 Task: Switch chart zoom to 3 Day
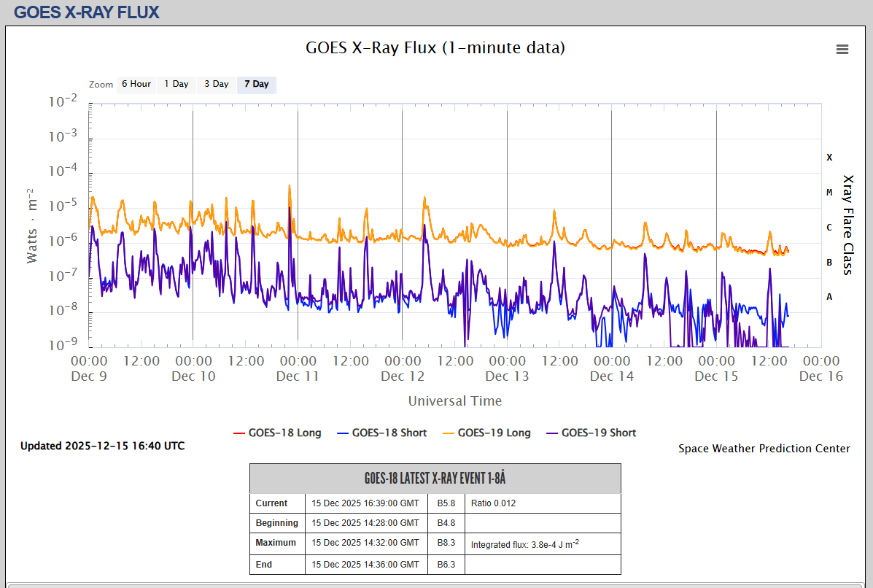216,85
